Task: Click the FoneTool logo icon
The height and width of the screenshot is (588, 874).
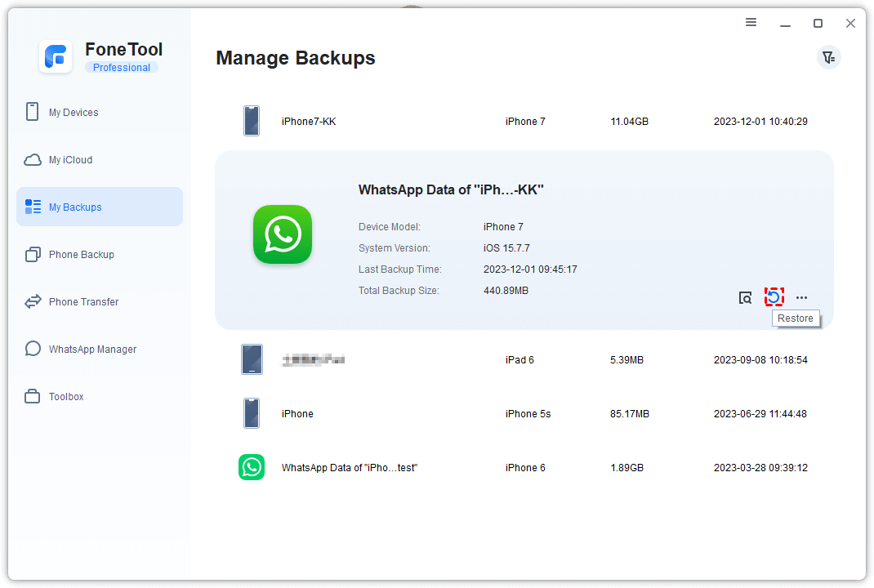Action: (x=56, y=56)
